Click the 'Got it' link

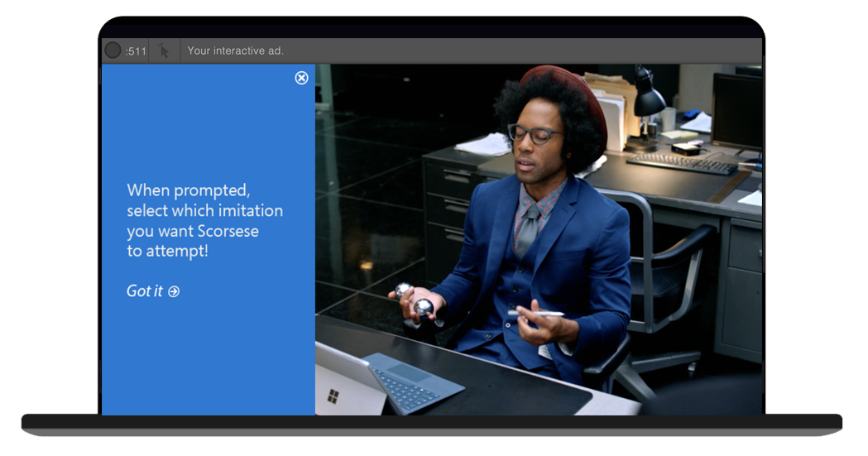(153, 291)
